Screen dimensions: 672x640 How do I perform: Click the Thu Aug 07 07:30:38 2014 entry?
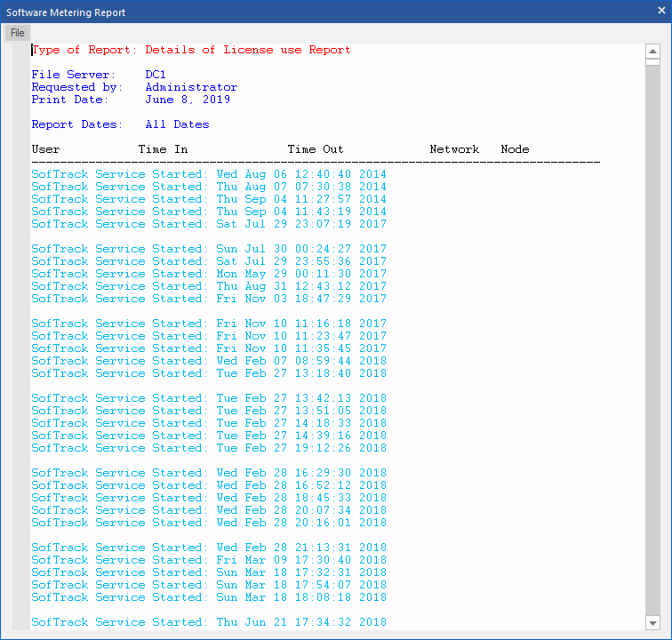coord(209,187)
